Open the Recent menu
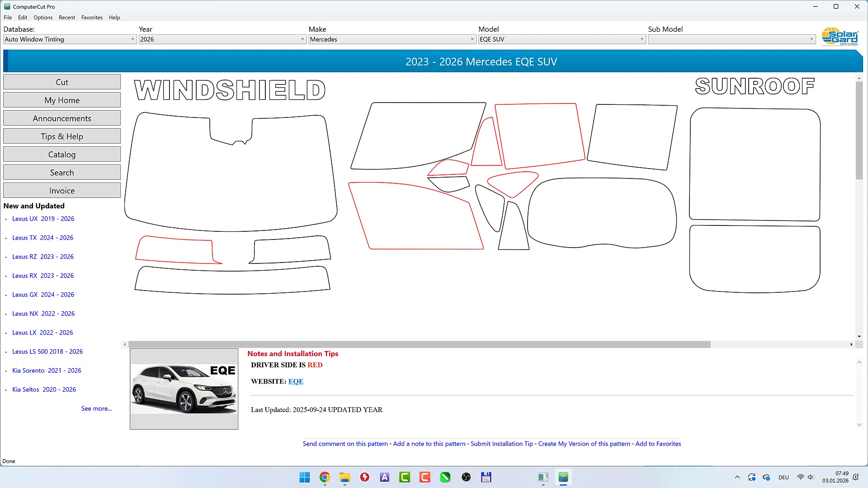The image size is (868, 488). click(67, 18)
